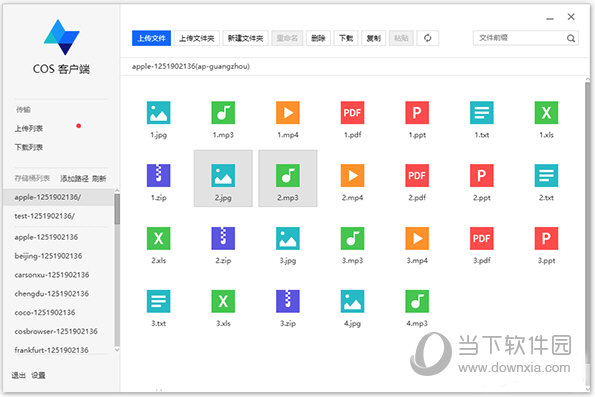The height and width of the screenshot is (397, 595).
Task: Click the 删除 delete button
Action: click(318, 38)
